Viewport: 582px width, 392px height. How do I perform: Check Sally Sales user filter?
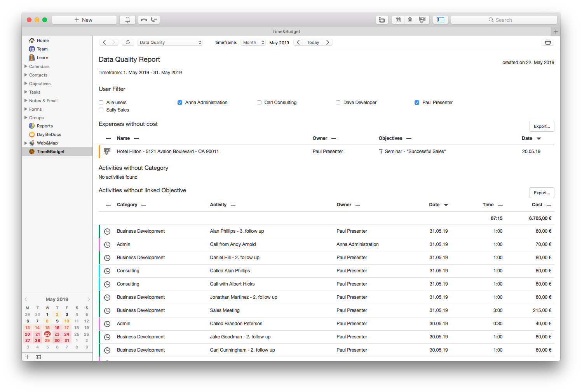101,110
